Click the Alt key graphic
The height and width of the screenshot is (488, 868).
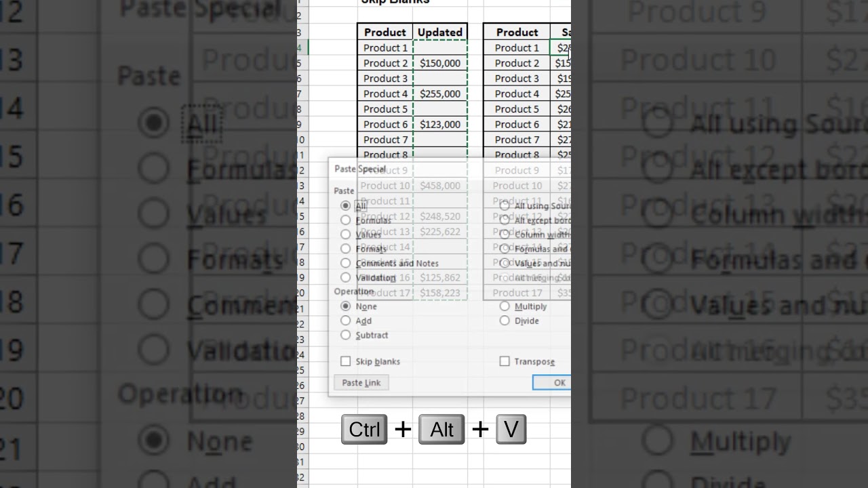pyautogui.click(x=441, y=429)
